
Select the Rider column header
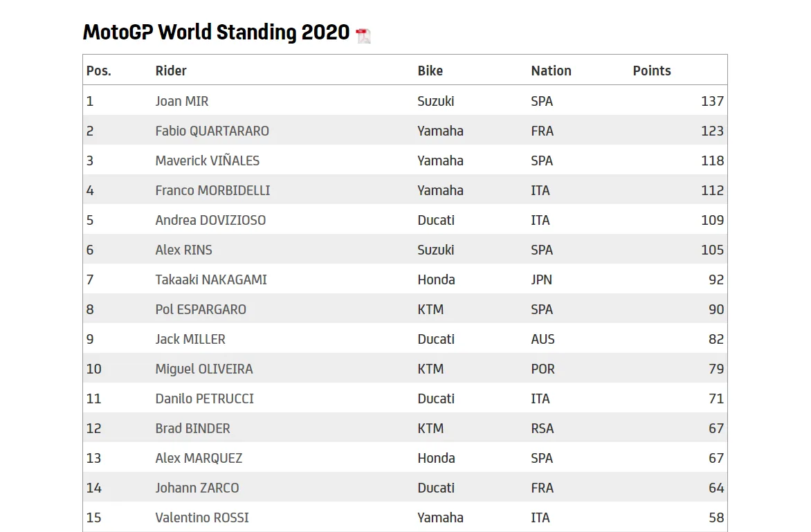point(171,71)
